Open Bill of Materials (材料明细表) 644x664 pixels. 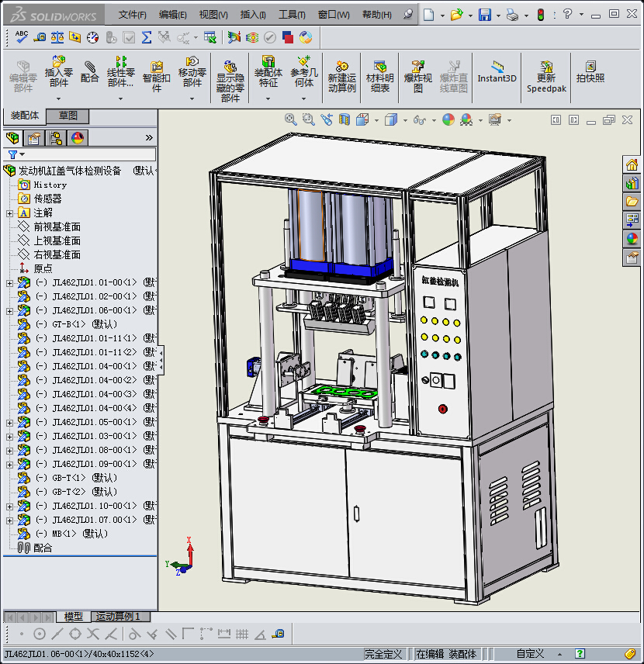[380, 73]
